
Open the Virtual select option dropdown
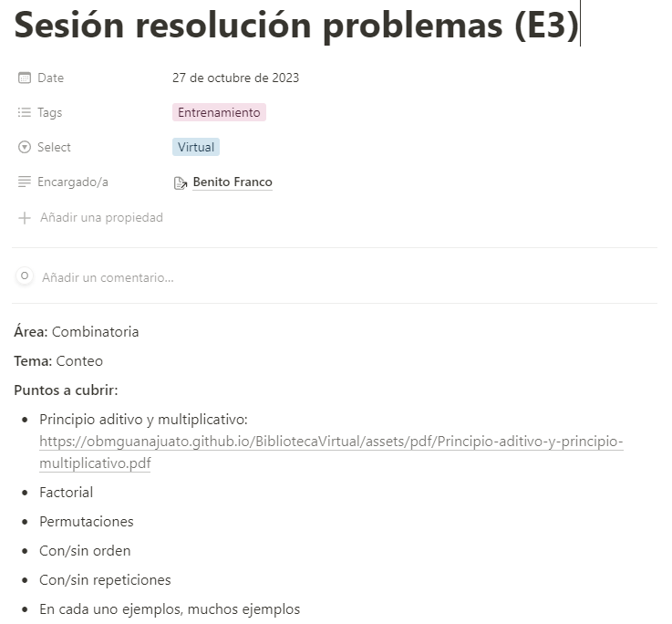coord(196,147)
